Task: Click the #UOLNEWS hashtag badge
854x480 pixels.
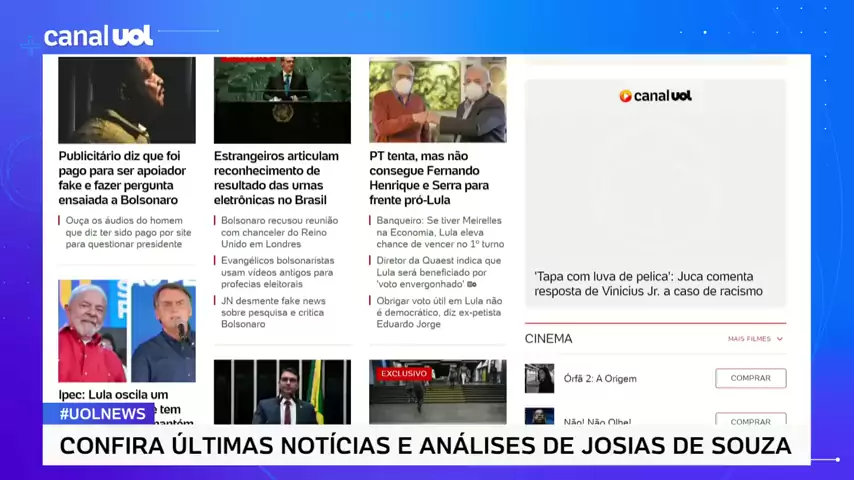Action: point(99,414)
